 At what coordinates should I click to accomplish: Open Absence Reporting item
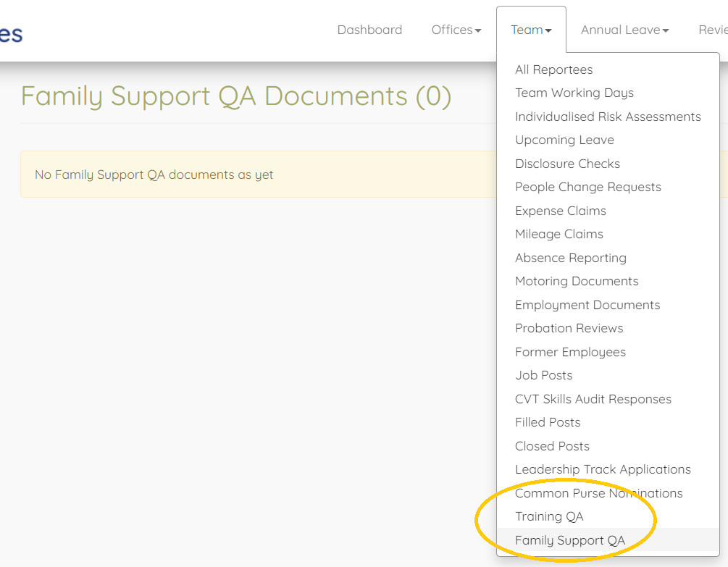coord(570,258)
